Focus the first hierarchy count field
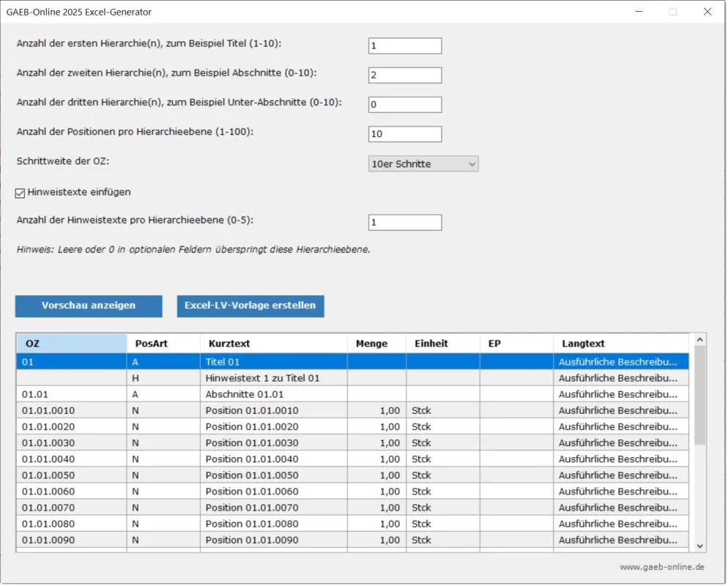The width and height of the screenshot is (728, 586). pos(405,46)
